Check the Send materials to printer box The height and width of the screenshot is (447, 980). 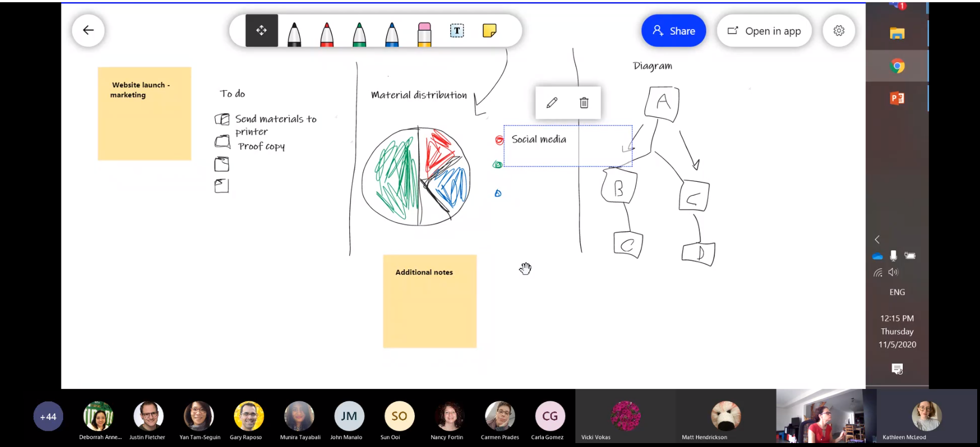tap(222, 119)
